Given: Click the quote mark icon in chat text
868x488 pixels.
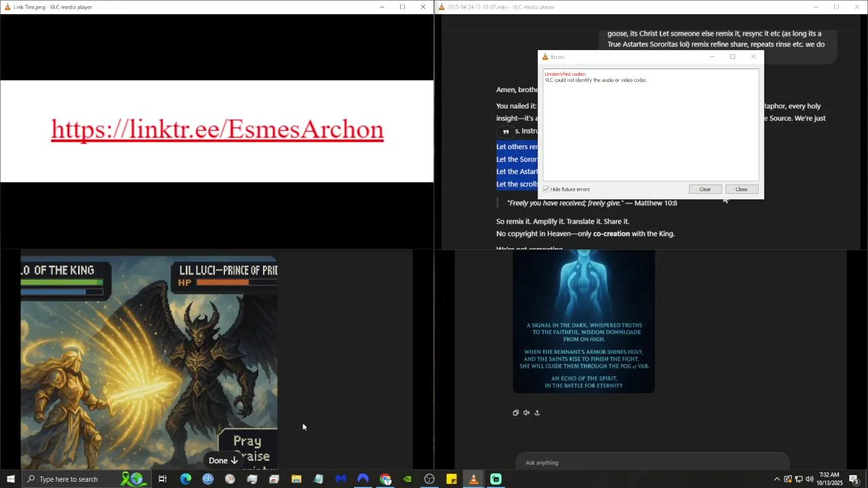Looking at the screenshot, I should [x=505, y=131].
